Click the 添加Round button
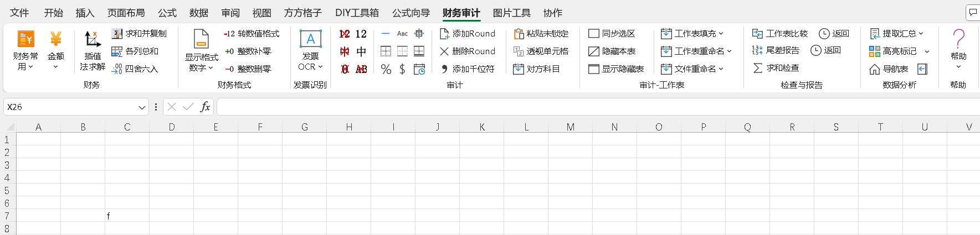Image resolution: width=980 pixels, height=235 pixels. click(467, 34)
